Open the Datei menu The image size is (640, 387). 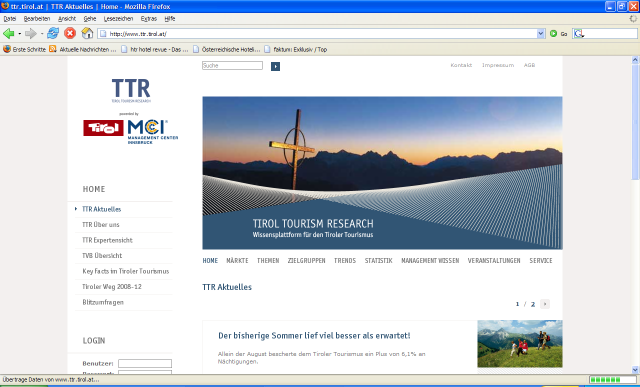coord(10,19)
